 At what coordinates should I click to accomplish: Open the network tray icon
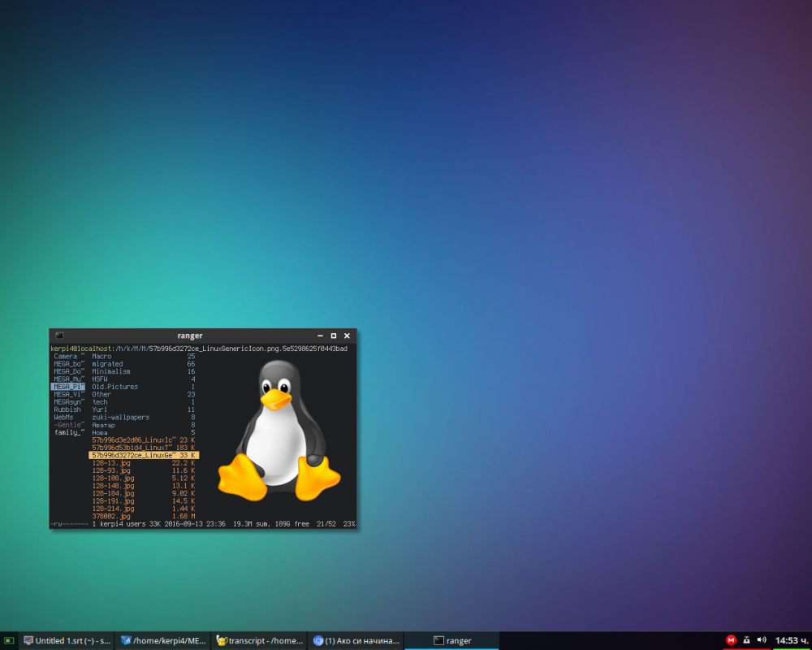(746, 640)
